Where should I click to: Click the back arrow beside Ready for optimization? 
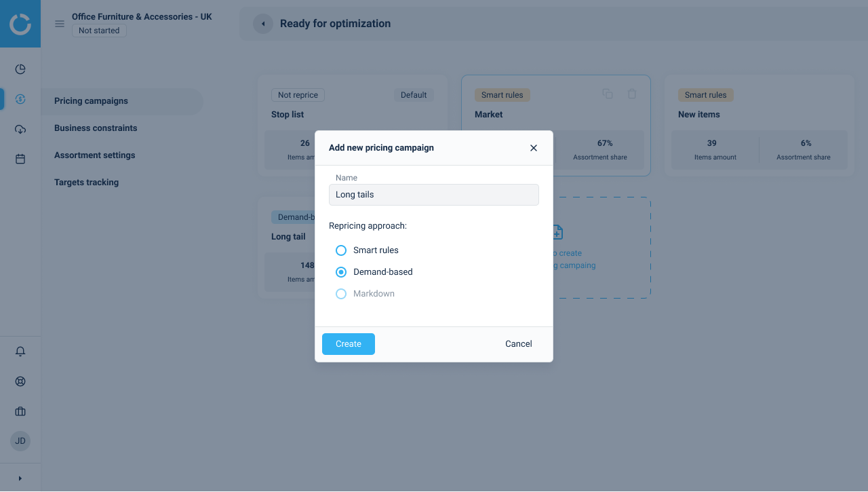point(263,24)
